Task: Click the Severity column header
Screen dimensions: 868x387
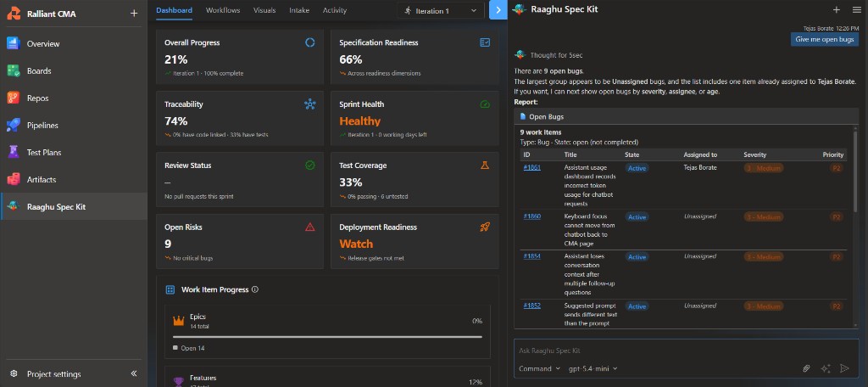Action: pyautogui.click(x=755, y=154)
